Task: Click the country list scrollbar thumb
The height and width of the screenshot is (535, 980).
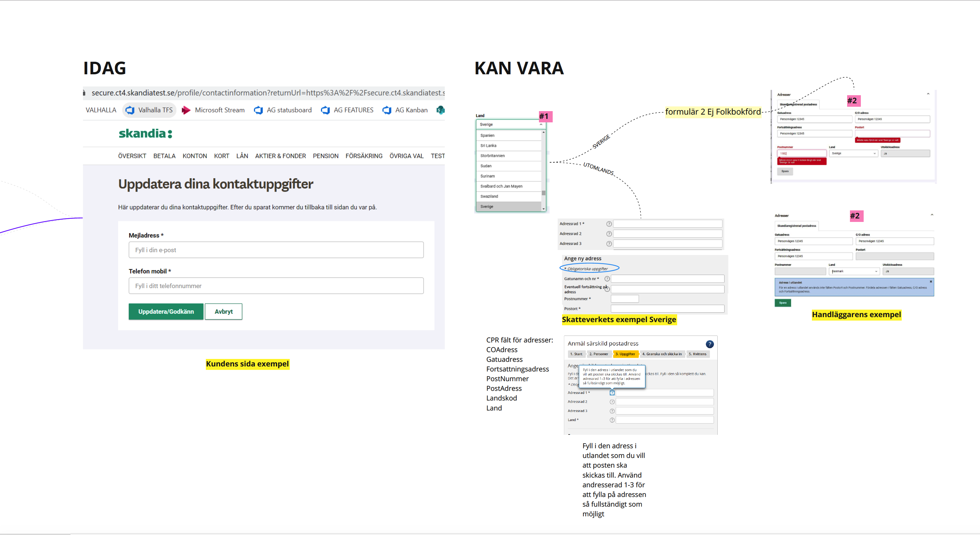Action: click(x=543, y=193)
